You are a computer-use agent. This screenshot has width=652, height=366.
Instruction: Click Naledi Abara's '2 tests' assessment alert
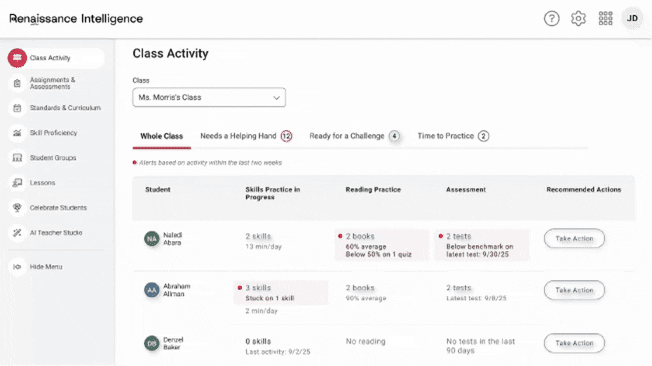pos(482,245)
